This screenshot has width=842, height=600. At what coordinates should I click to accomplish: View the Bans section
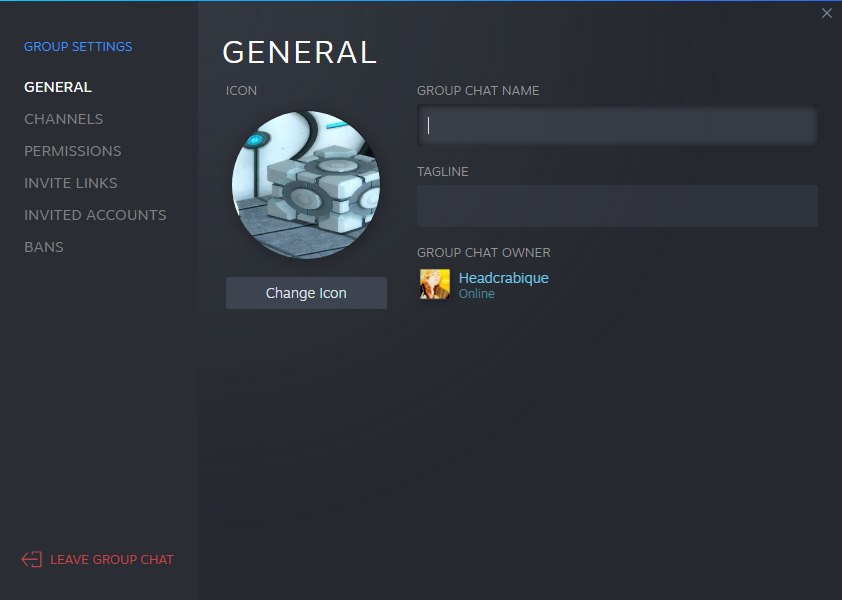coord(43,247)
